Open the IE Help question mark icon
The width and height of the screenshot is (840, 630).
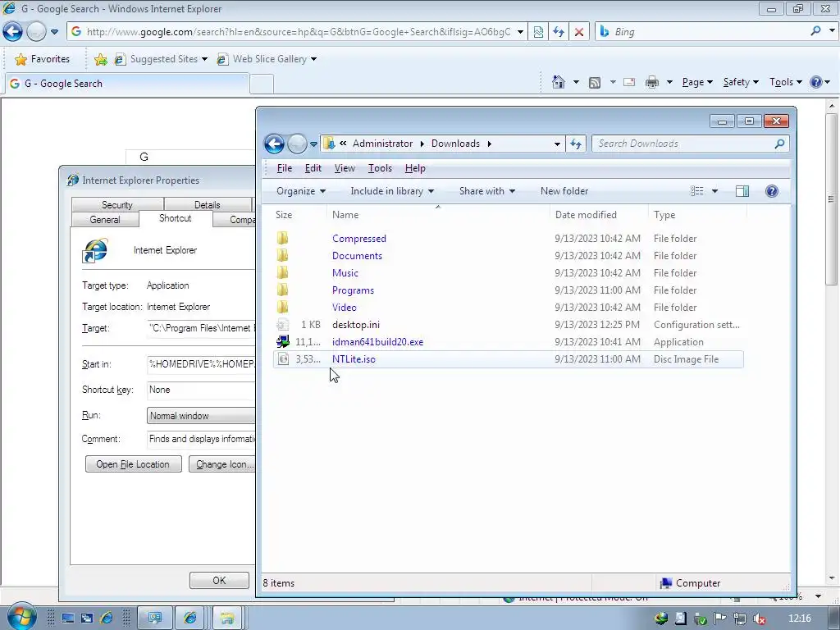816,82
